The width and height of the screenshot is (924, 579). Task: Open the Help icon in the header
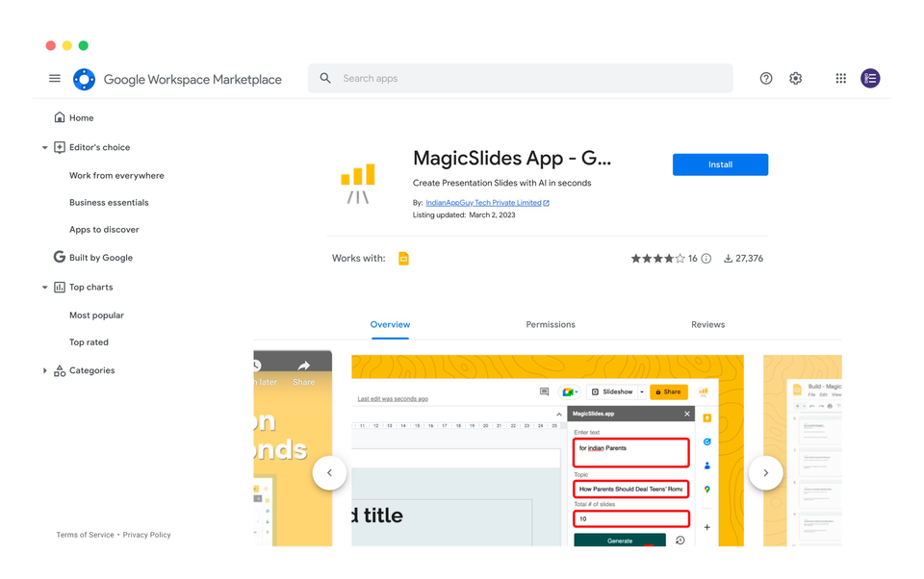point(765,78)
